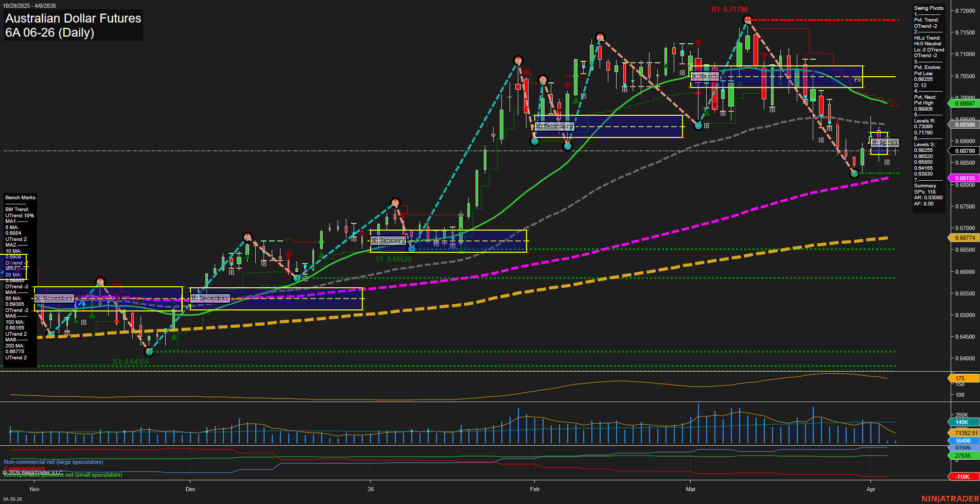
Task: Collapse the Bench Marks panel on the left
Action: coord(20,197)
